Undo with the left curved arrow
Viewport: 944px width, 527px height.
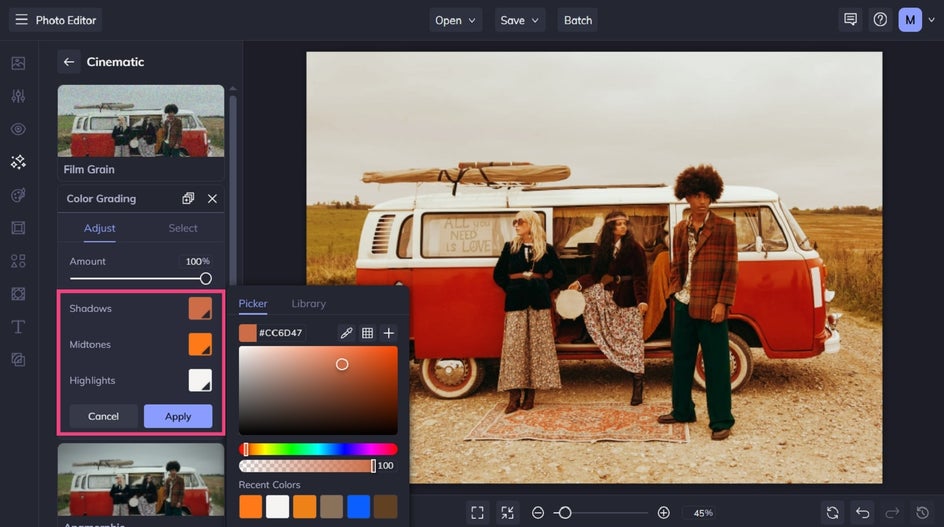point(863,513)
